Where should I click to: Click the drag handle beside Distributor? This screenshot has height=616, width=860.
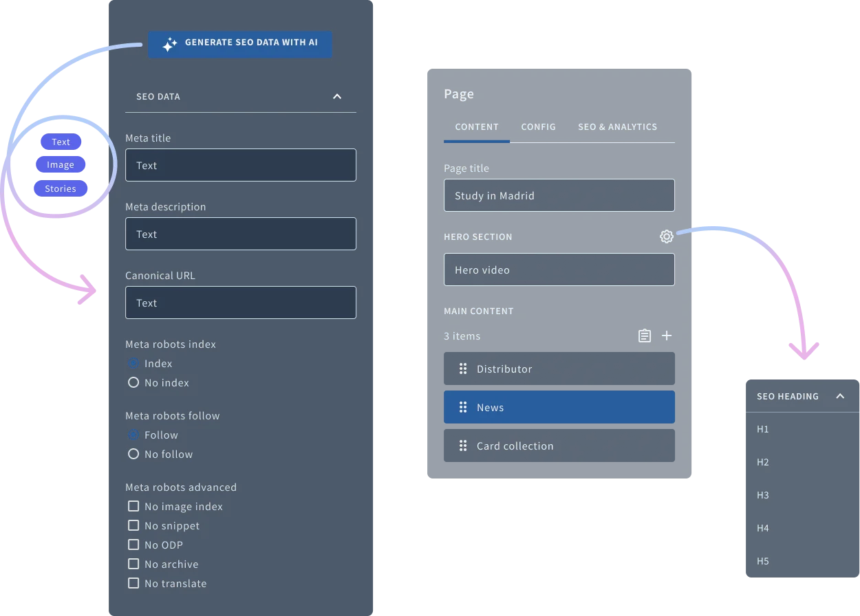[x=463, y=368]
